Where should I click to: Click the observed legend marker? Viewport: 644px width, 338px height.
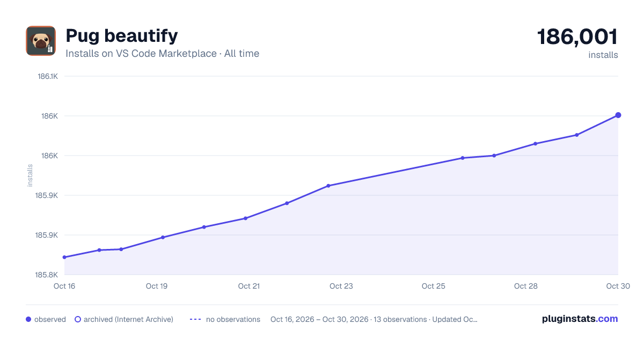(28, 319)
